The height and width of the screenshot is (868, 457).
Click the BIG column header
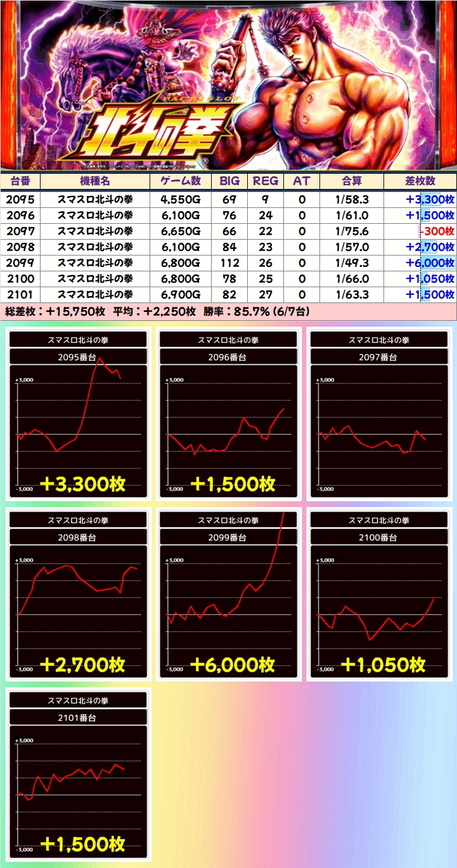coord(229,181)
